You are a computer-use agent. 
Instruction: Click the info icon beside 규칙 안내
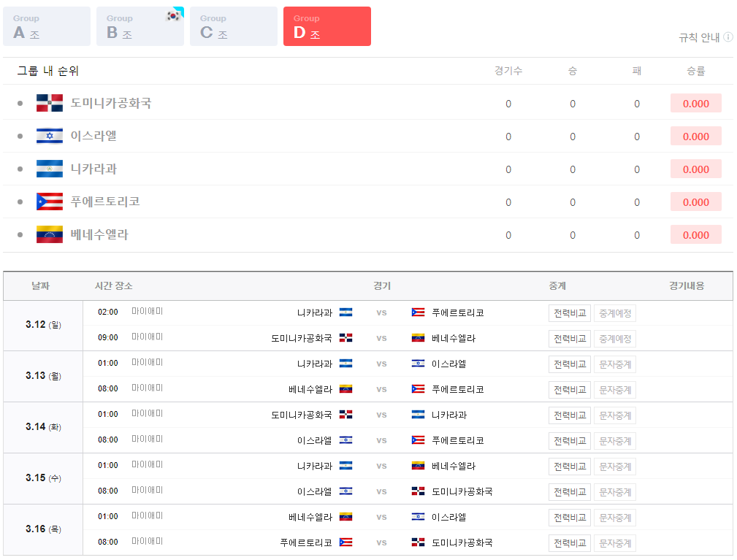pyautogui.click(x=728, y=37)
